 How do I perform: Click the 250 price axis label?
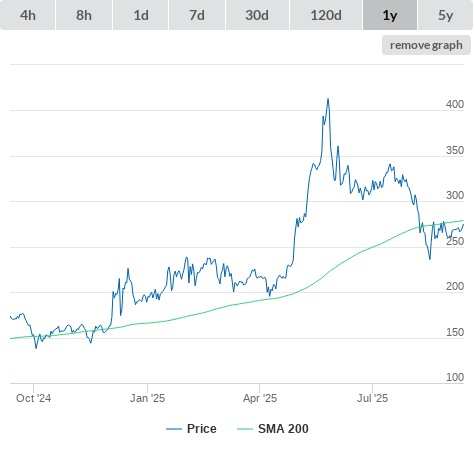[455, 241]
